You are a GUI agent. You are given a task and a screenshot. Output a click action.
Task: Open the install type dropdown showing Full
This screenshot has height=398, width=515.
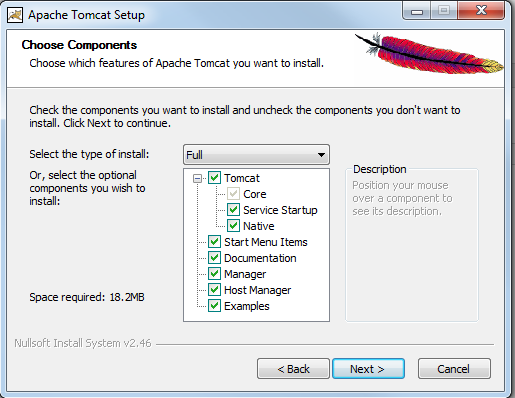point(256,155)
